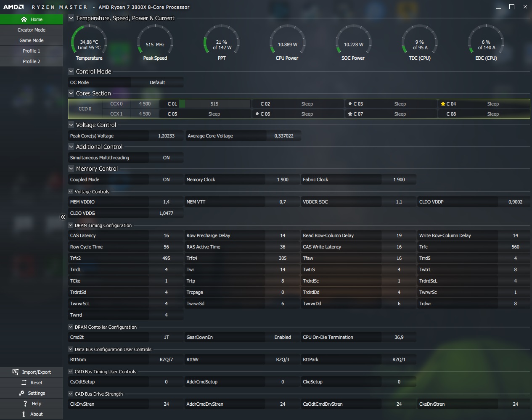Click CAS Latency value 16
Viewport: 532px width, 420px height.
coord(166,235)
